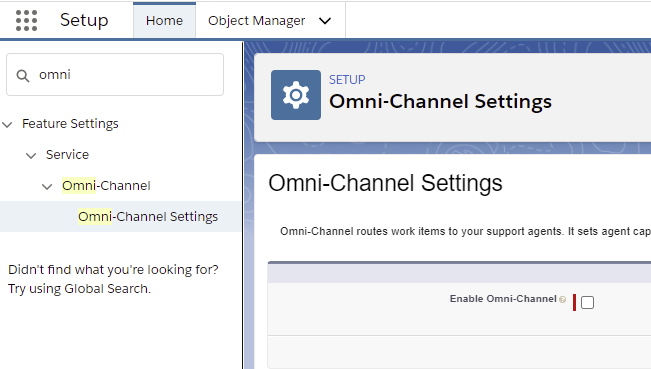Collapse the Omni-Channel tree chevron
Screen dimensions: 651x369
coord(47,187)
